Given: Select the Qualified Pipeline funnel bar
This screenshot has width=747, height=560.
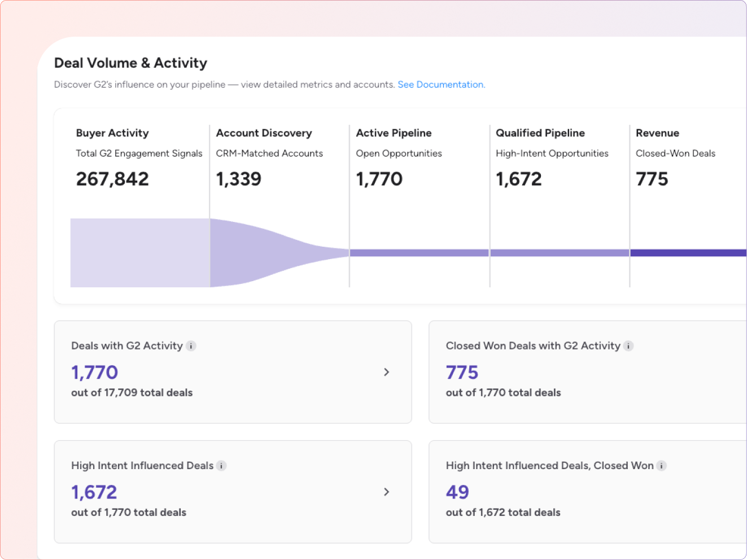Looking at the screenshot, I should (559, 253).
